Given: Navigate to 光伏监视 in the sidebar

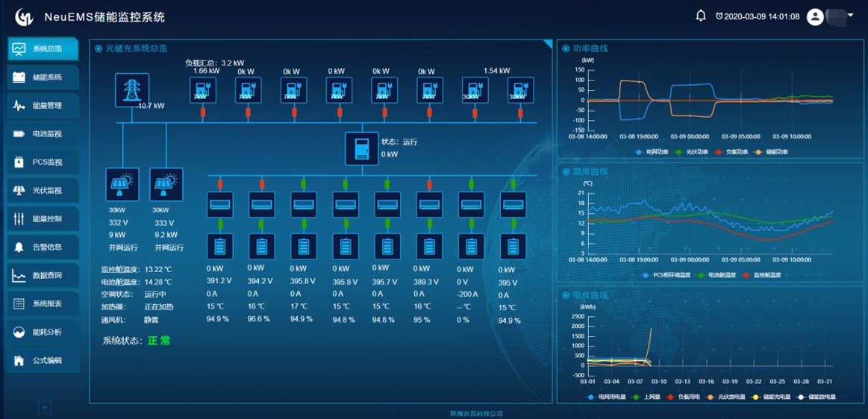Looking at the screenshot, I should (43, 191).
